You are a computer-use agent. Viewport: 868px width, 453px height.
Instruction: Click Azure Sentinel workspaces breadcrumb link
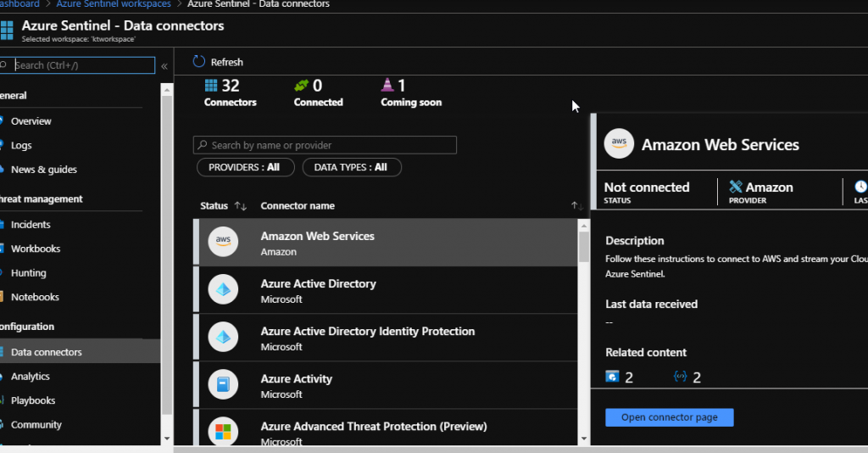point(114,4)
